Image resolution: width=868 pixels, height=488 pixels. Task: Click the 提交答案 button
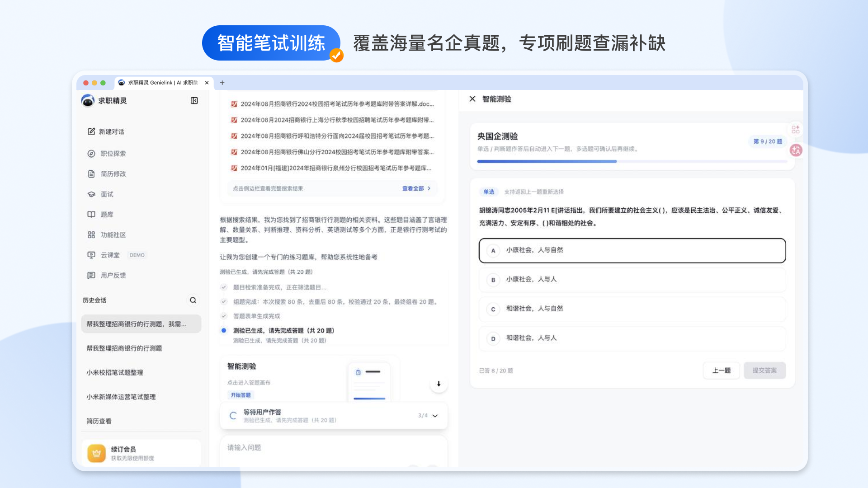764,371
